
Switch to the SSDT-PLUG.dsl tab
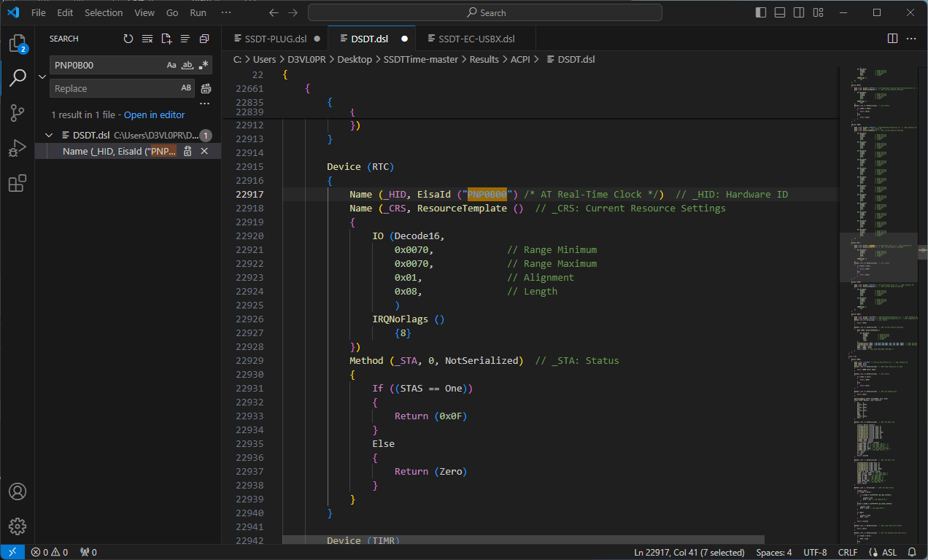point(275,39)
